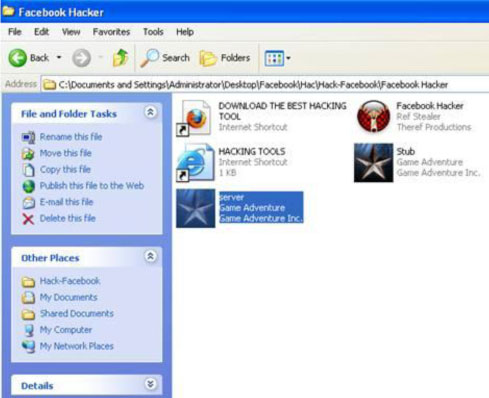Click the Publish to Web globe icon

29,186
